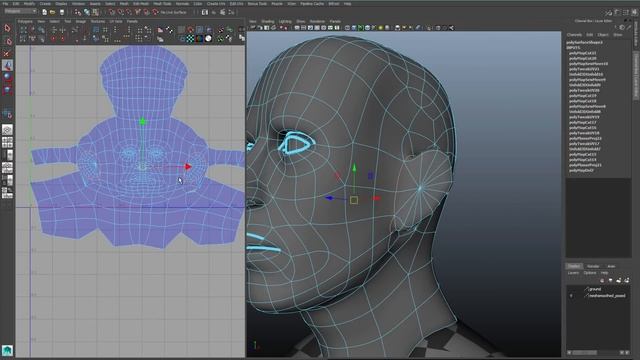This screenshot has width=640, height=360.
Task: Open the Render View clapperboard icon
Action: 205,12
